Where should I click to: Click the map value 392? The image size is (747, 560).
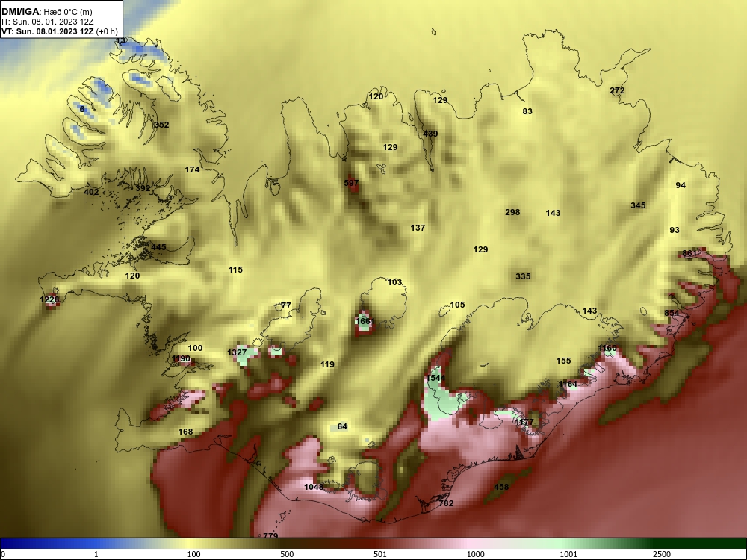(143, 188)
